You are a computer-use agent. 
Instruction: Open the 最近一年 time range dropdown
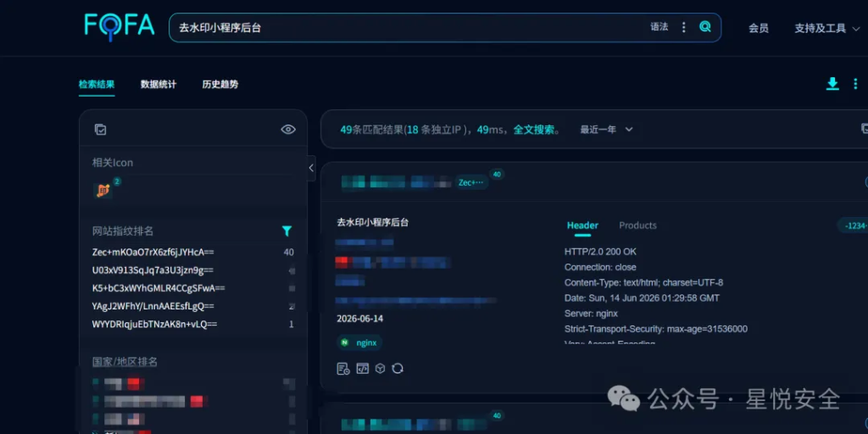click(x=606, y=130)
